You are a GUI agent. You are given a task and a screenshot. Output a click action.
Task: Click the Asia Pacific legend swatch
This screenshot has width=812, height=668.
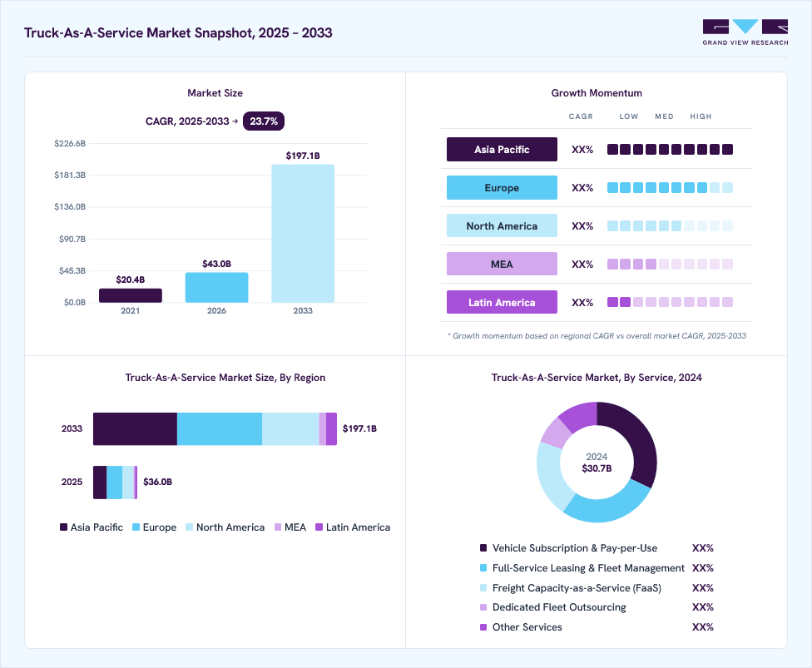(x=64, y=527)
